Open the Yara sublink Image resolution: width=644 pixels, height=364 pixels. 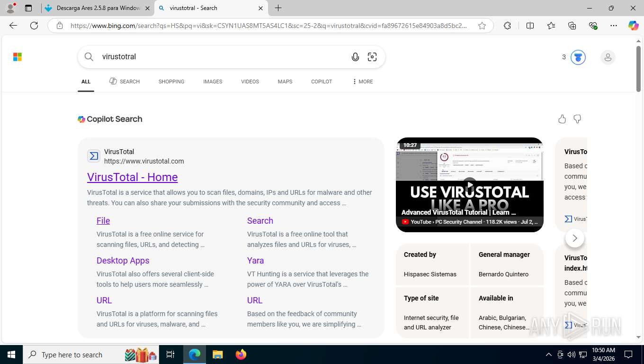(x=255, y=260)
